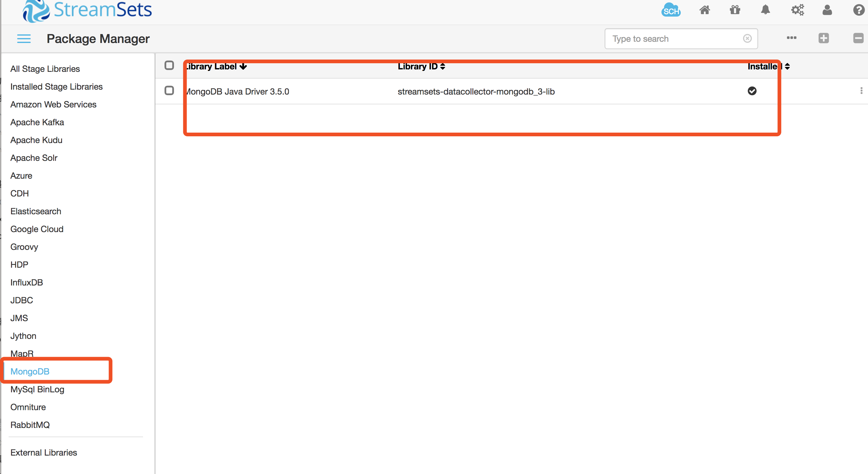Select Amazon Web Services category
Viewport: 868px width, 474px height.
point(54,104)
